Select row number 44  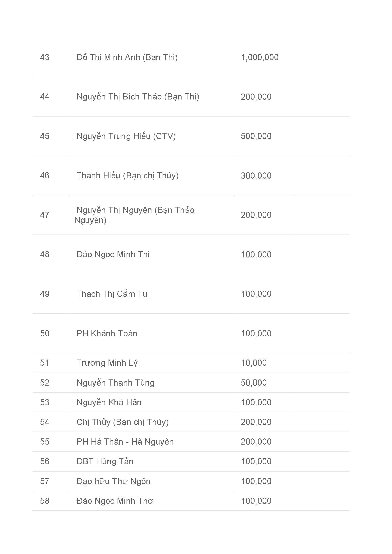click(x=45, y=97)
